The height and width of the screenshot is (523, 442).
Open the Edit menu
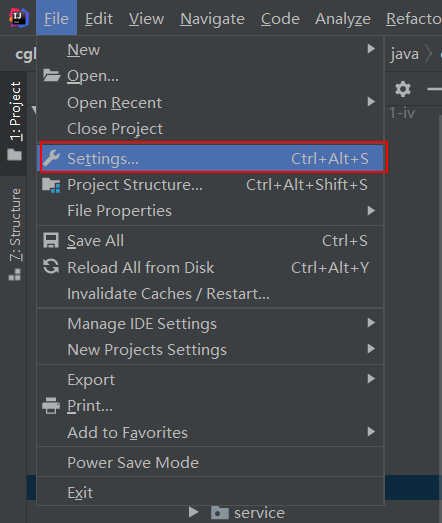(99, 19)
